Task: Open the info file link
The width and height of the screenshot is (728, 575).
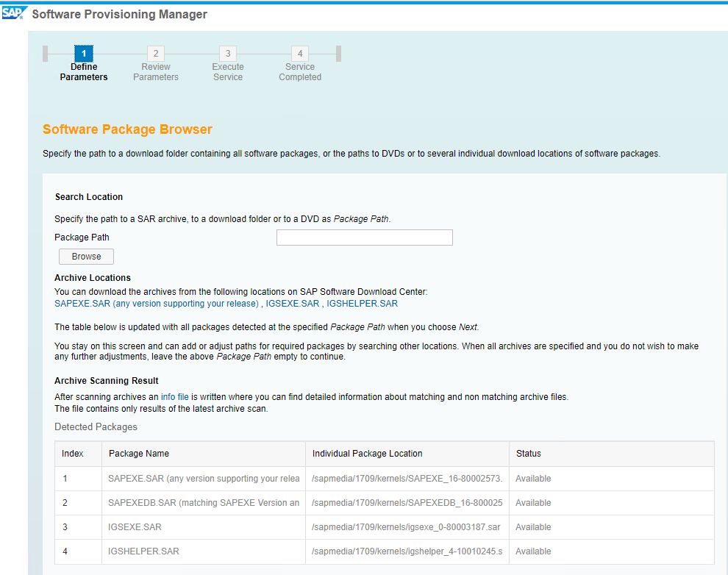Action: [x=174, y=397]
